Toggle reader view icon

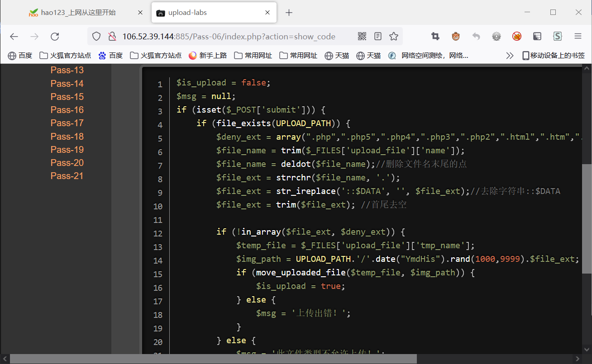click(x=378, y=37)
